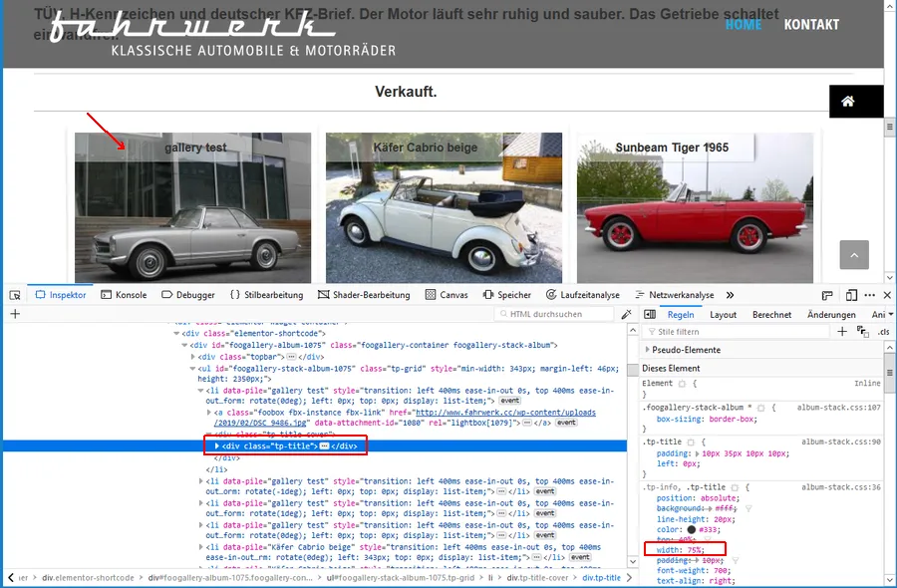Viewport: 897px width, 588px height.
Task: Edit the width: 75% property value
Action: (695, 550)
